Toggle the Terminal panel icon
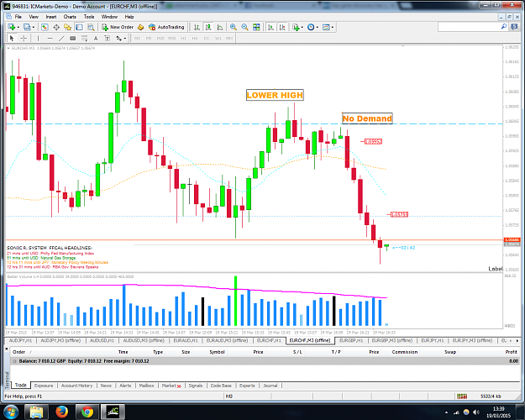The image size is (525, 420). click(x=79, y=27)
